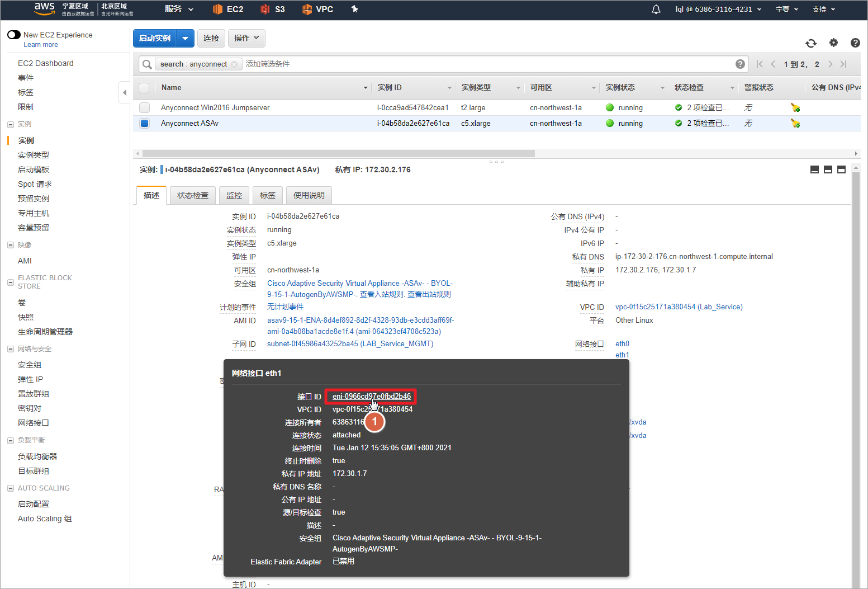
Task: Collapse the AUTO SCALING section
Action: [11, 488]
